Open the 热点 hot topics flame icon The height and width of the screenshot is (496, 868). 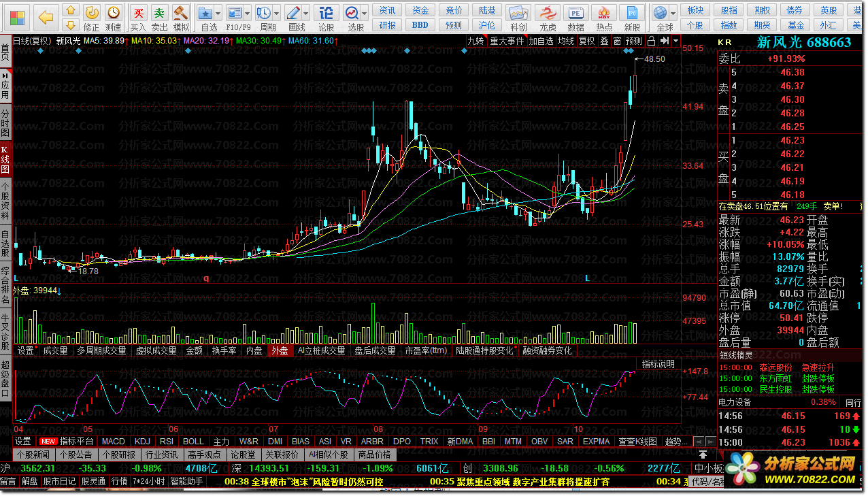coord(604,18)
